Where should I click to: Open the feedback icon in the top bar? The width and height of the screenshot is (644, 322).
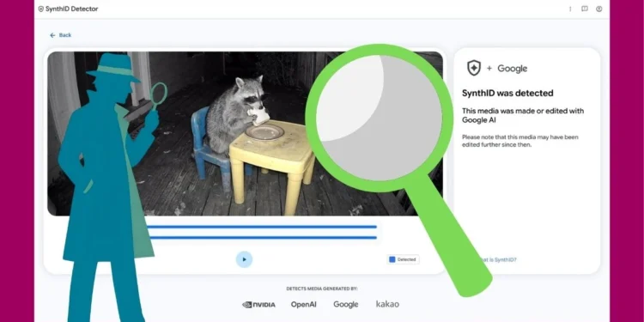click(x=585, y=9)
